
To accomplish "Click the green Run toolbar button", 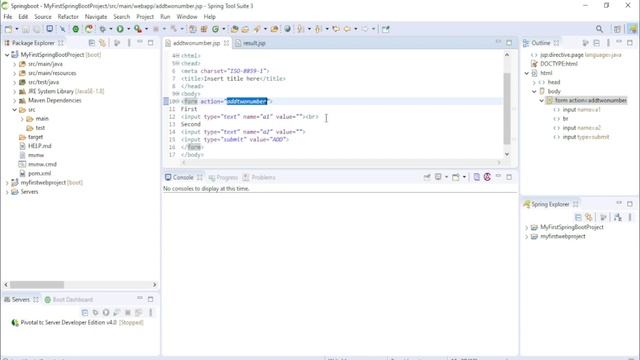I will pos(120,29).
